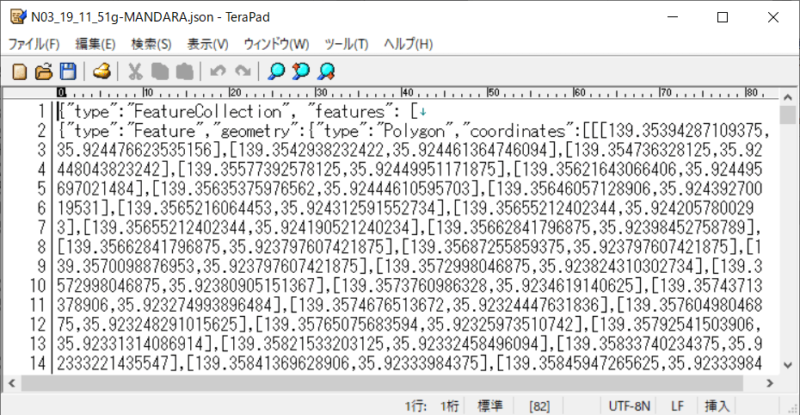Click the vertical scrollbar up arrow
Screen dimensions: 800x415
tap(787, 97)
